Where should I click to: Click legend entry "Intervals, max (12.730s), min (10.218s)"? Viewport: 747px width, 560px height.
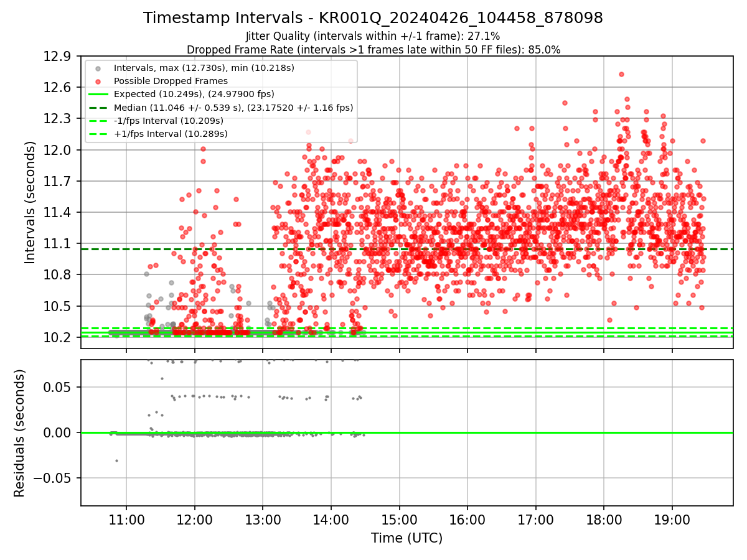pyautogui.click(x=204, y=67)
